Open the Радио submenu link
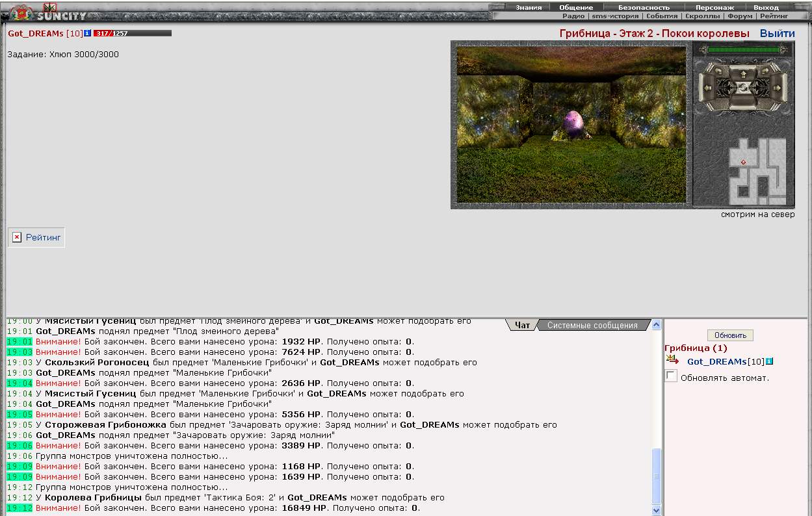Image resolution: width=812 pixels, height=516 pixels. [573, 16]
